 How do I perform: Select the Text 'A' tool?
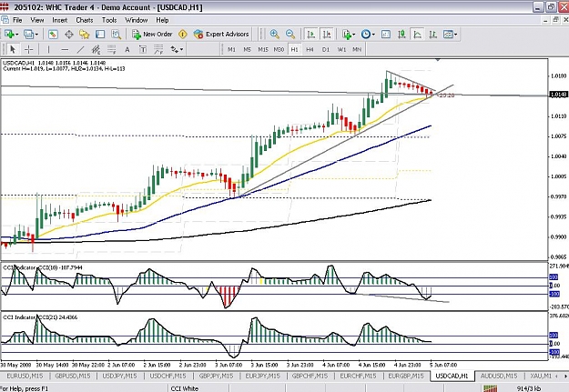pos(127,49)
